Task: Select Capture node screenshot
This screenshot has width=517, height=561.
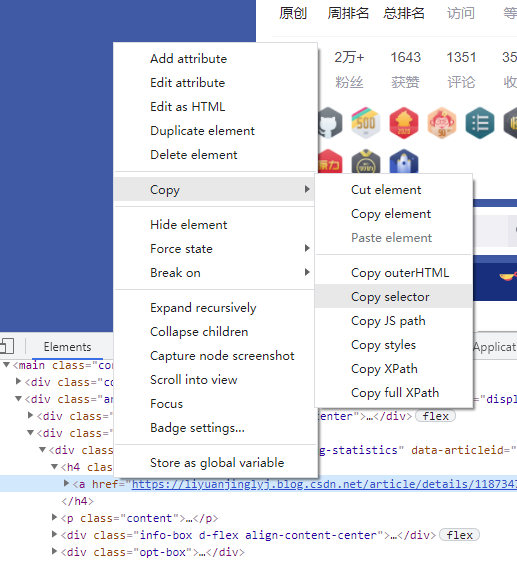Action: (222, 356)
